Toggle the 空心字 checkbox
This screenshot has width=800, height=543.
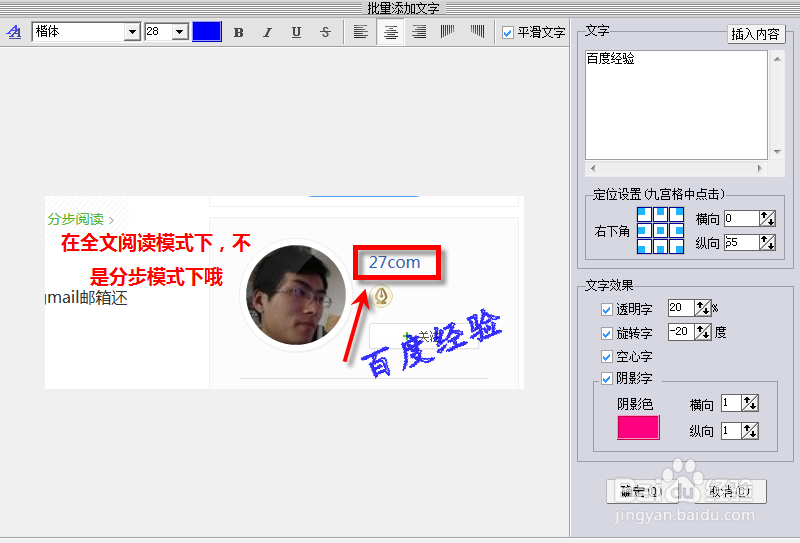(x=607, y=357)
